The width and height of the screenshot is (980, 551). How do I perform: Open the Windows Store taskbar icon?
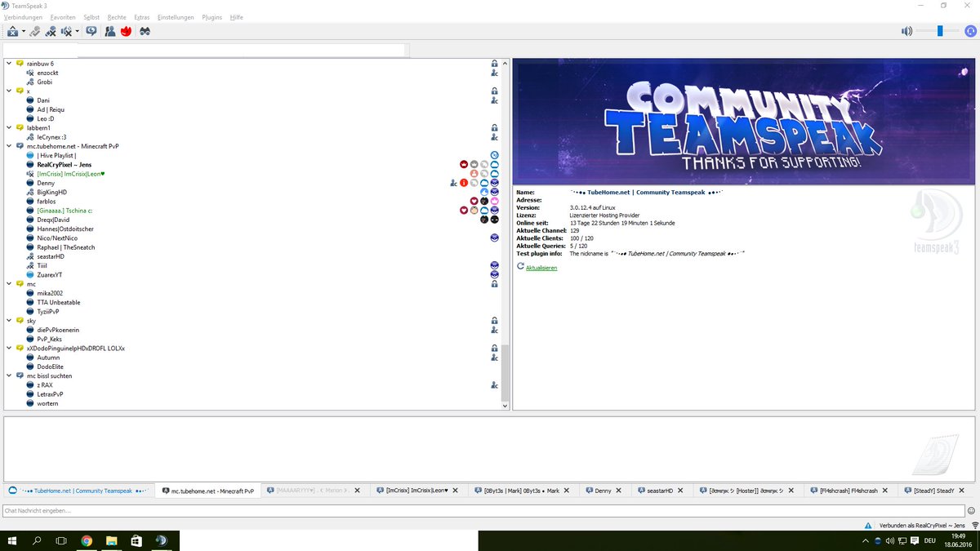(136, 540)
